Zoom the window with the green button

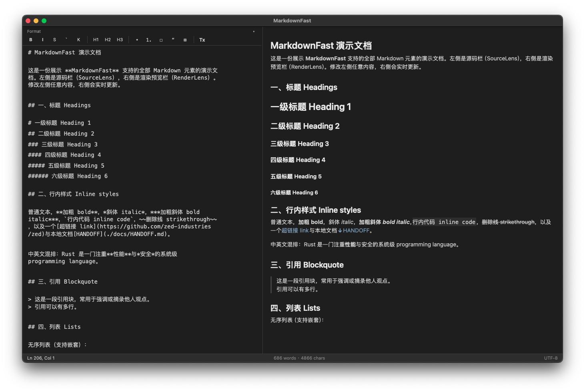tap(44, 21)
